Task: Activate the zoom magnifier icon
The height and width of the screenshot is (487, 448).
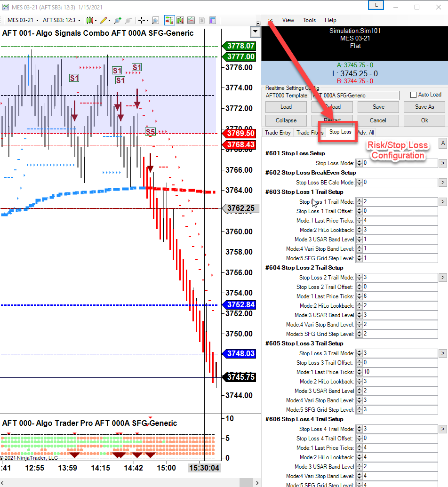Action: point(155,20)
